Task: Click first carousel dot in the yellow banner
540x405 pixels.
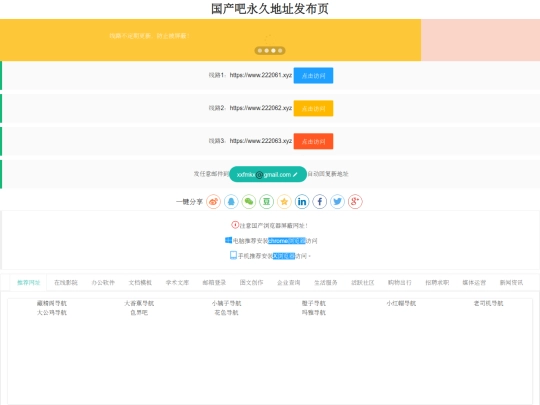Action: [260, 51]
